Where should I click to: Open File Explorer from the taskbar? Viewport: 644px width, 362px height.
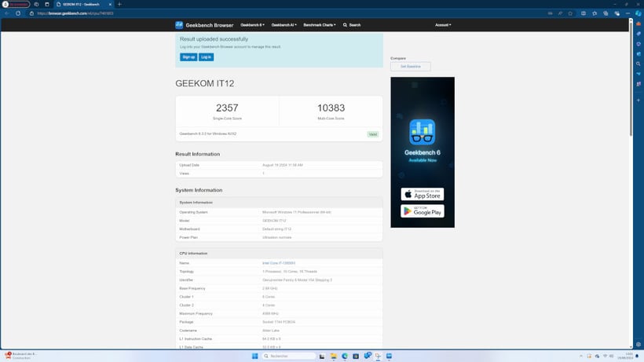(334, 356)
